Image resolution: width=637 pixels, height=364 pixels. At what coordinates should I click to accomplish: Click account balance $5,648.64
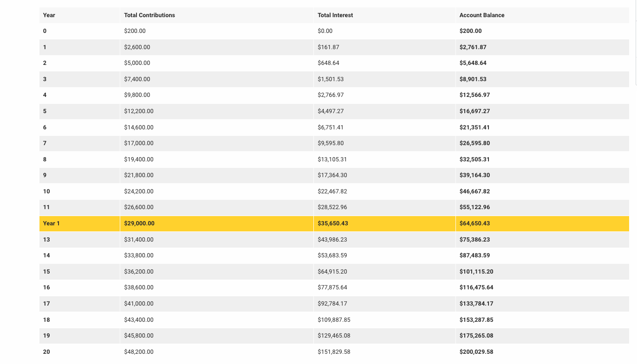(x=473, y=63)
